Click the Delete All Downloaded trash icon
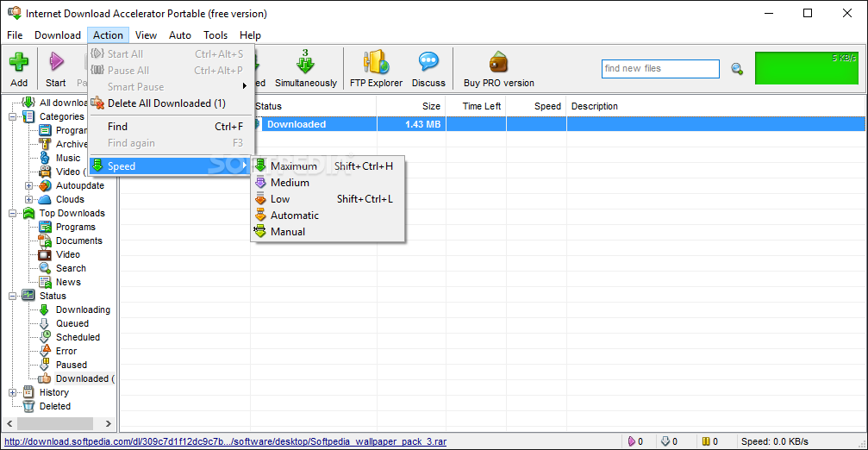This screenshot has height=450, width=868. (98, 103)
